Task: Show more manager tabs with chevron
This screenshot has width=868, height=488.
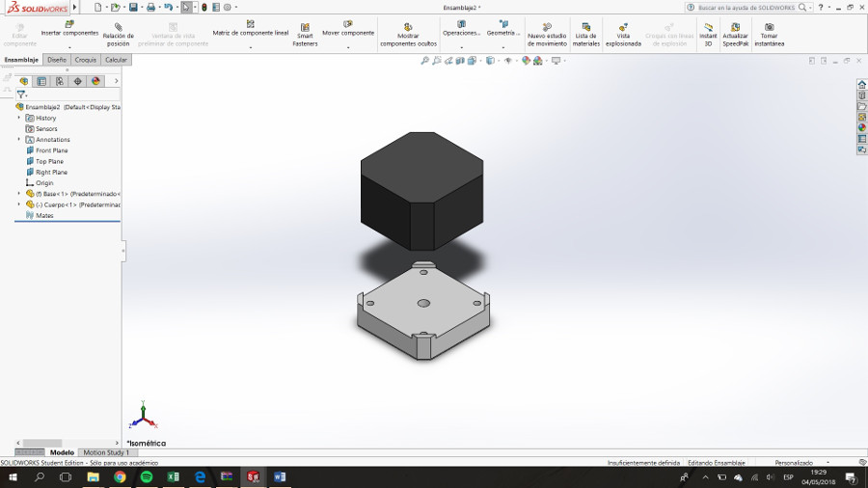Action: [117, 81]
